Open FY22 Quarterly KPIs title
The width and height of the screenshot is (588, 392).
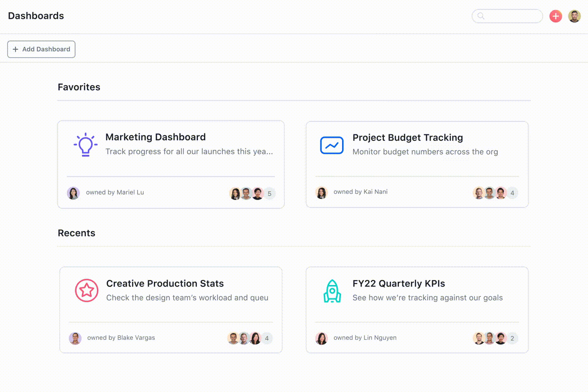pos(399,283)
